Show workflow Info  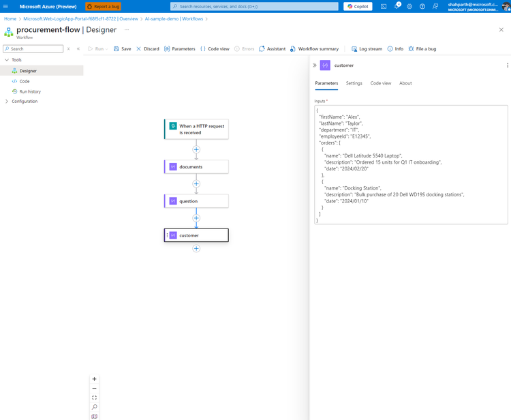click(395, 49)
